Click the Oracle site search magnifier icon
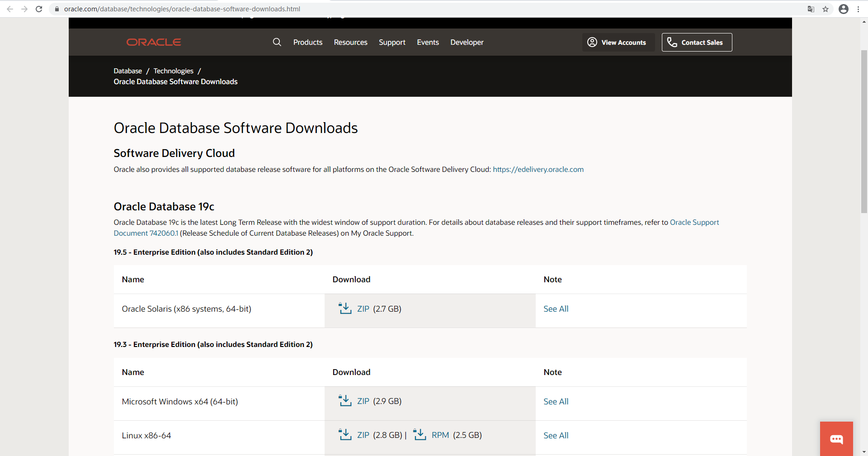868x456 pixels. tap(277, 42)
